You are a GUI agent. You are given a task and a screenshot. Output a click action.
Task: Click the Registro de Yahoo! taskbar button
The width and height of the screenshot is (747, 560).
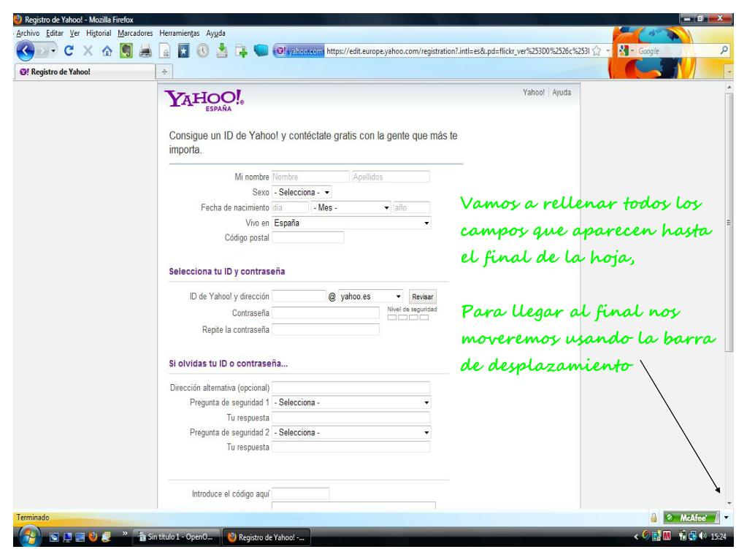(266, 537)
